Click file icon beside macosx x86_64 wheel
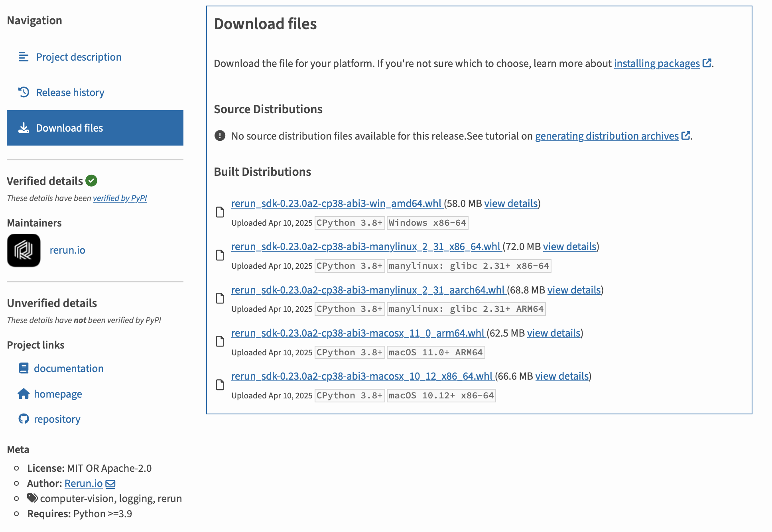This screenshot has width=772, height=532. pos(220,385)
